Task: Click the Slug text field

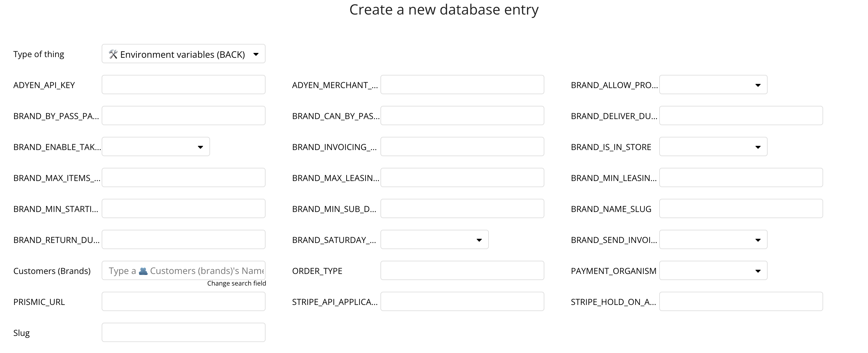Action: click(183, 333)
